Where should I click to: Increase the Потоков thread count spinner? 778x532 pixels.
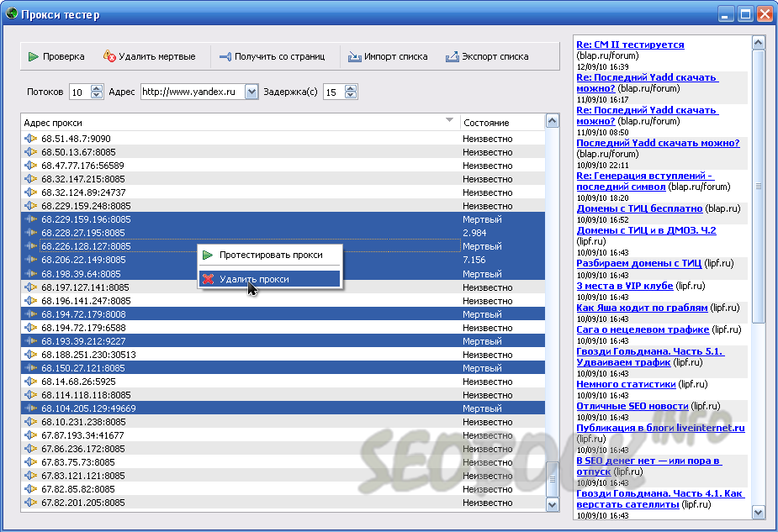pos(96,88)
